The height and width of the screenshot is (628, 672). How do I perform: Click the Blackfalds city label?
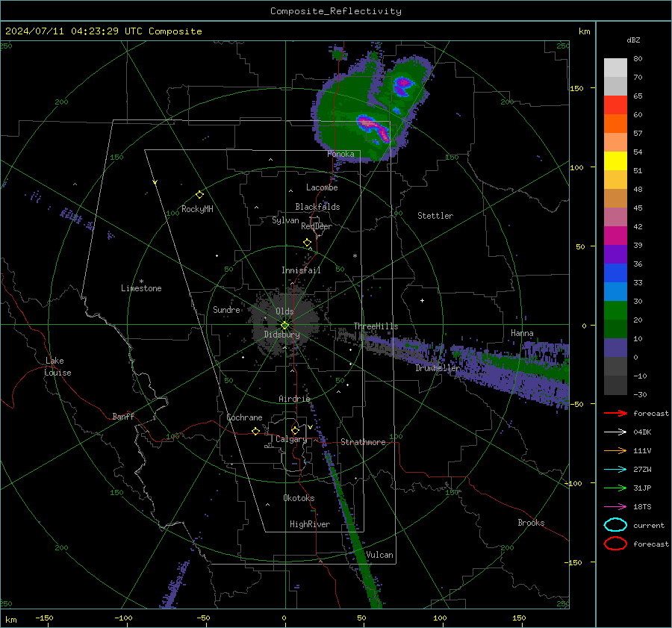pos(317,207)
